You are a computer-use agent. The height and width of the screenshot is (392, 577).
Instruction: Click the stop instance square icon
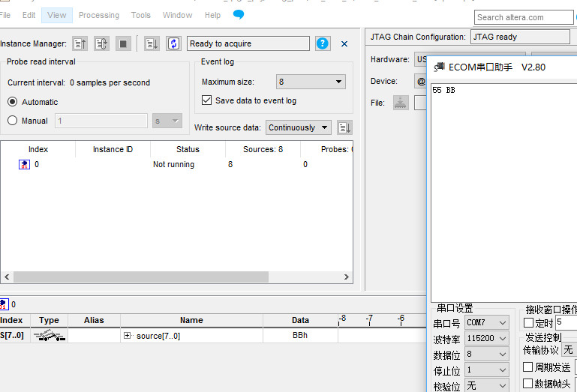pos(124,44)
